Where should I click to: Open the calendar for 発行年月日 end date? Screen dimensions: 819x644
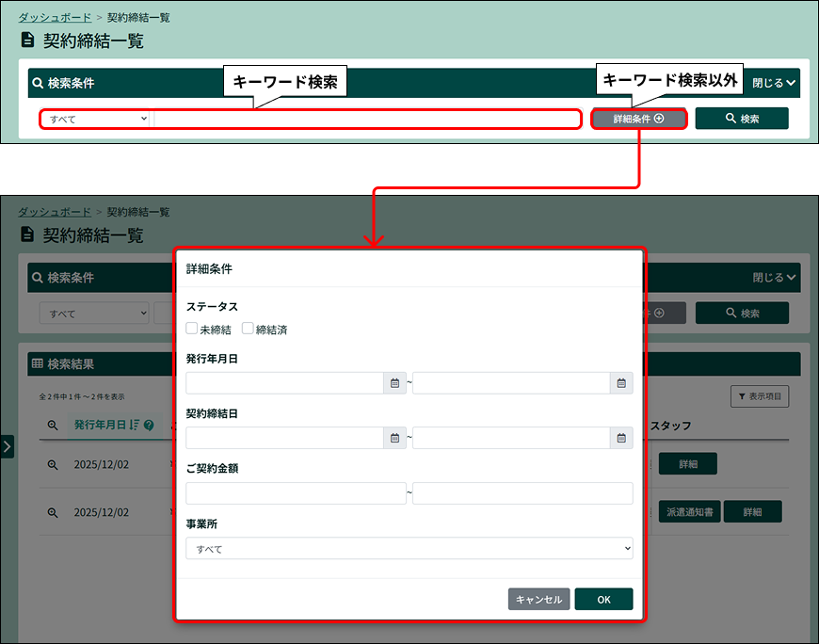621,383
